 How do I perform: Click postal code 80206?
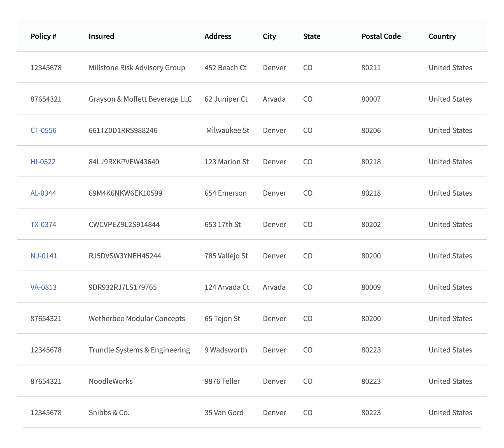coord(371,130)
